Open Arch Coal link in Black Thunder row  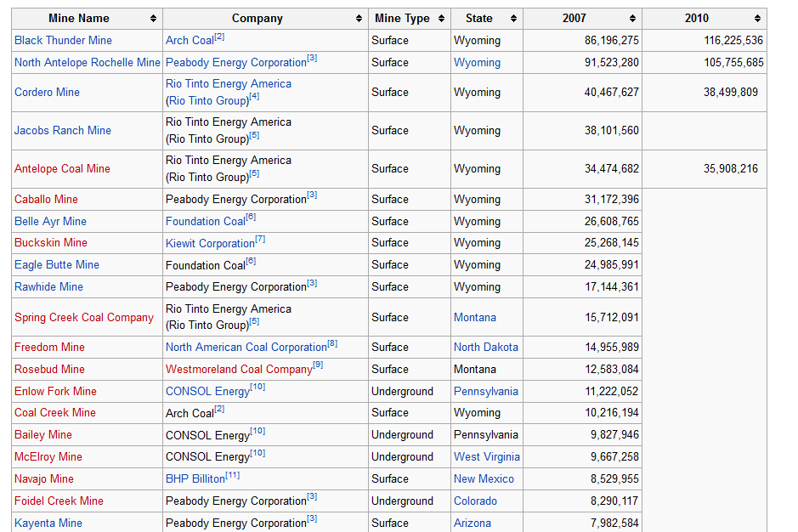190,40
